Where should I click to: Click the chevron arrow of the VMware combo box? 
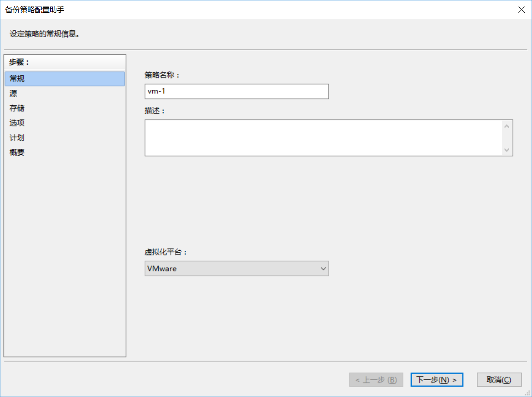(323, 269)
